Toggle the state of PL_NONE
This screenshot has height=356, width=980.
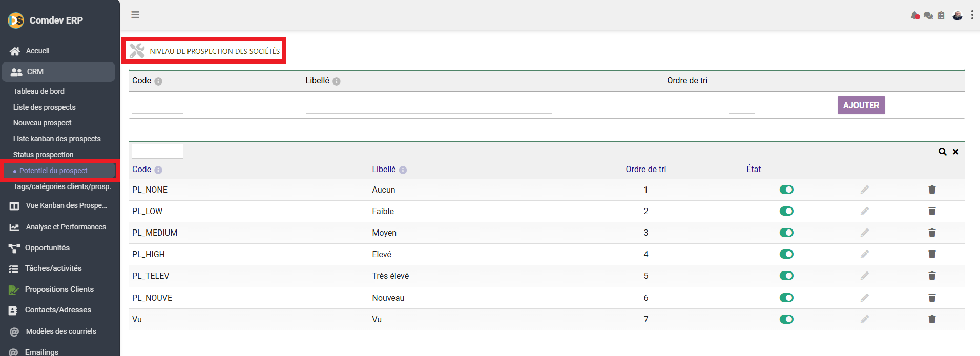click(x=786, y=190)
